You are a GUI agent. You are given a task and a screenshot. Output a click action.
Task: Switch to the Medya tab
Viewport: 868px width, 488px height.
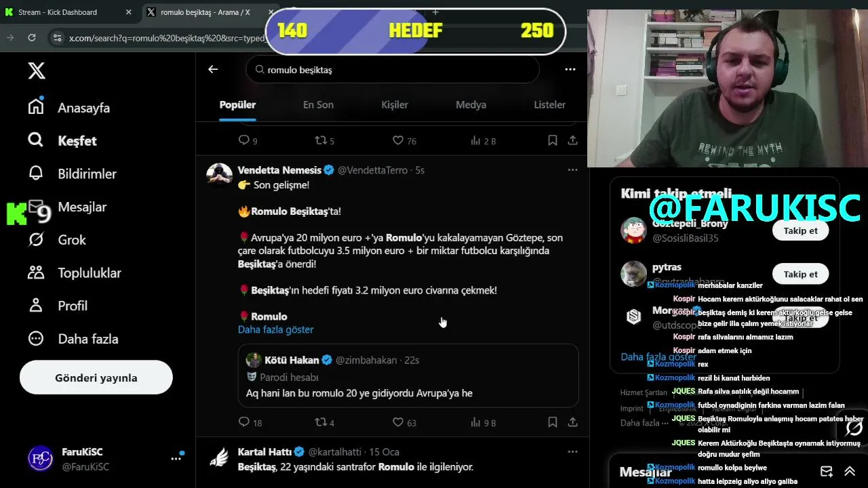click(471, 104)
